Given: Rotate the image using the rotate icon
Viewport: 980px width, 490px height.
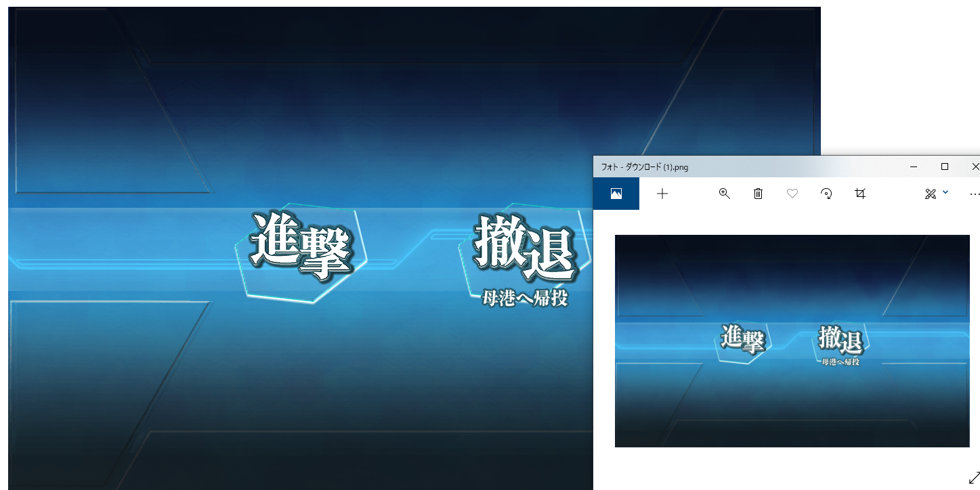Looking at the screenshot, I should 826,194.
